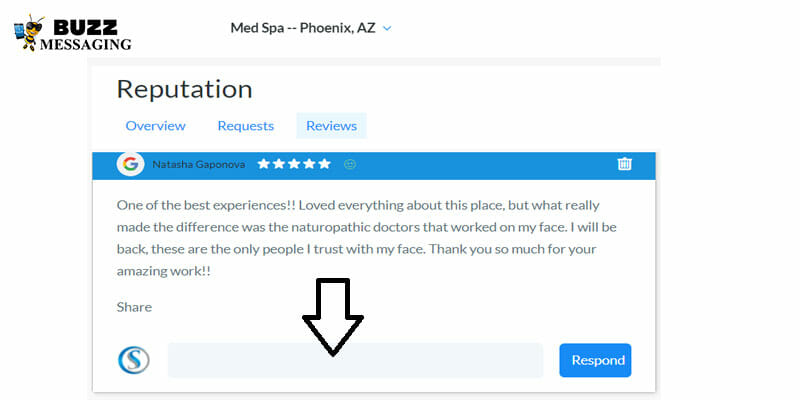Viewport: 800px width, 400px height.
Task: Click the smiley face sentiment icon
Action: 349,164
